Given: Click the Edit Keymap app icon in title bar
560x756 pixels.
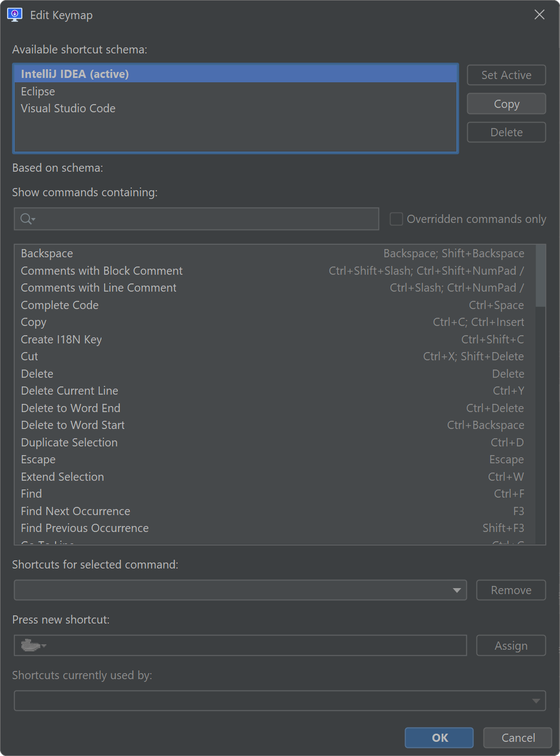Looking at the screenshot, I should [x=15, y=15].
